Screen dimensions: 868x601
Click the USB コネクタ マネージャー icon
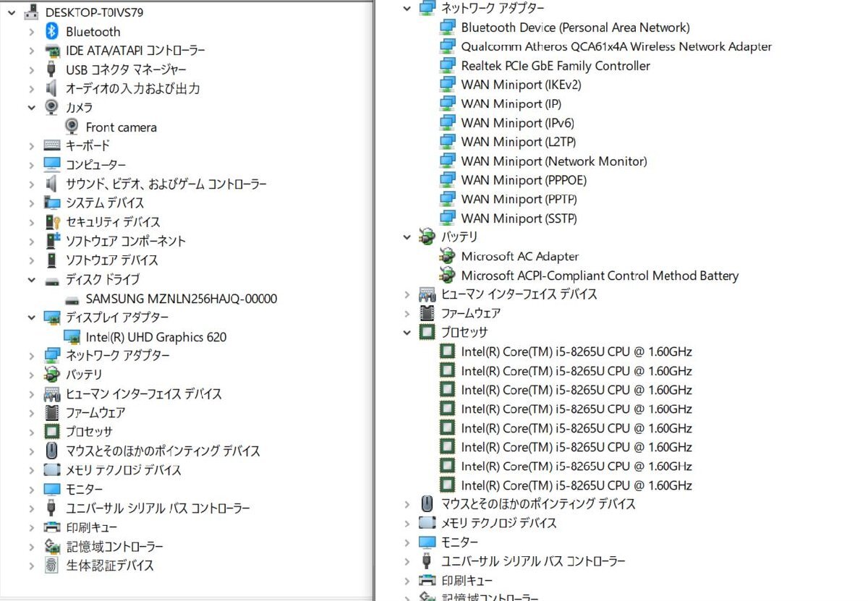pos(51,69)
